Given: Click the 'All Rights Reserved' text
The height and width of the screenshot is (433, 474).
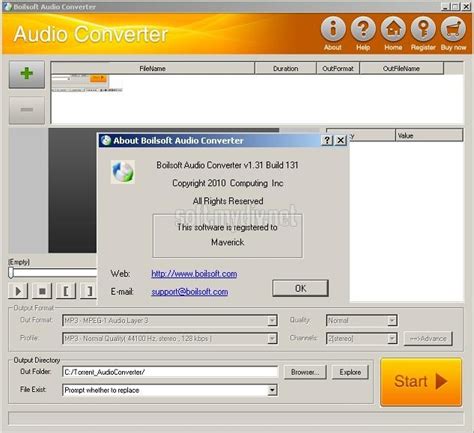Looking at the screenshot, I should tap(228, 201).
